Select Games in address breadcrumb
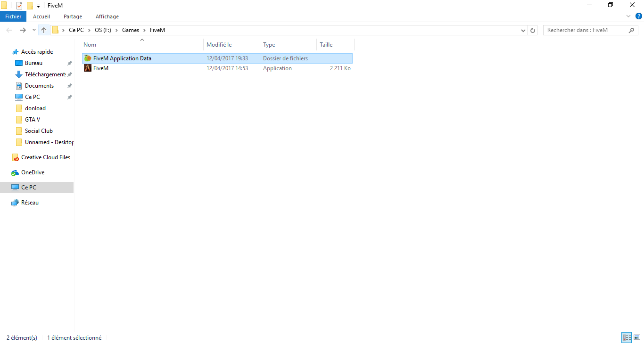Viewport: 644px width, 343px height. coord(131,30)
